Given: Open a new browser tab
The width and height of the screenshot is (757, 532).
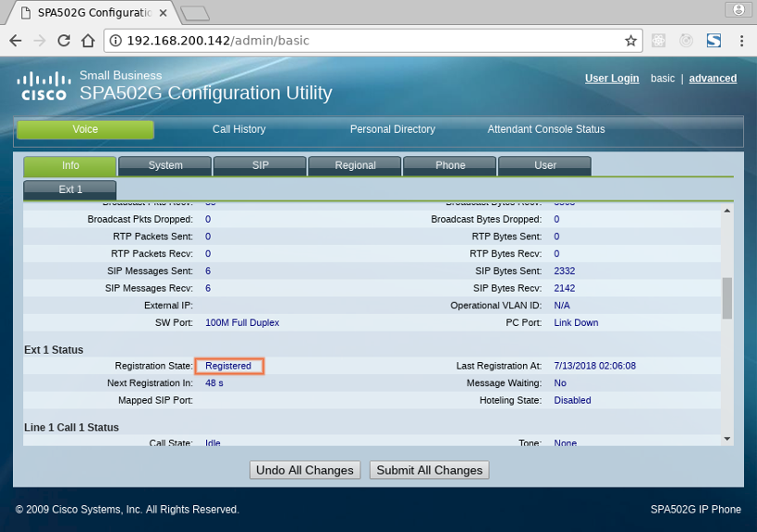Looking at the screenshot, I should pyautogui.click(x=195, y=13).
